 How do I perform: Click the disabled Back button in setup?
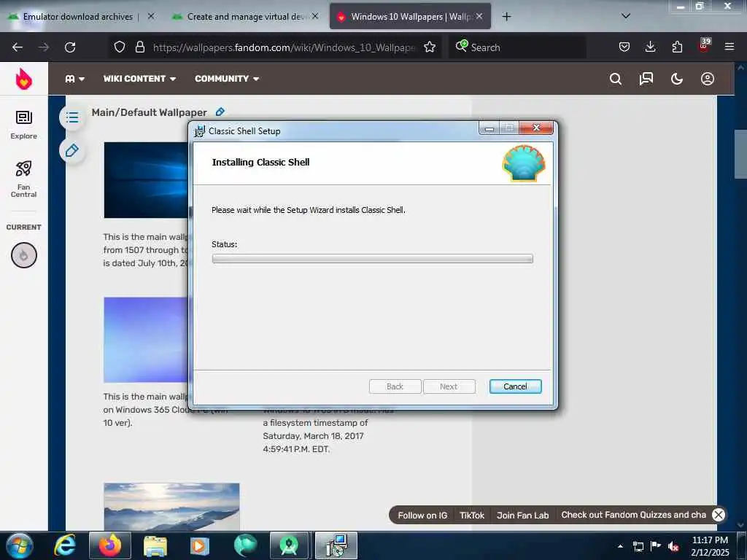(395, 386)
